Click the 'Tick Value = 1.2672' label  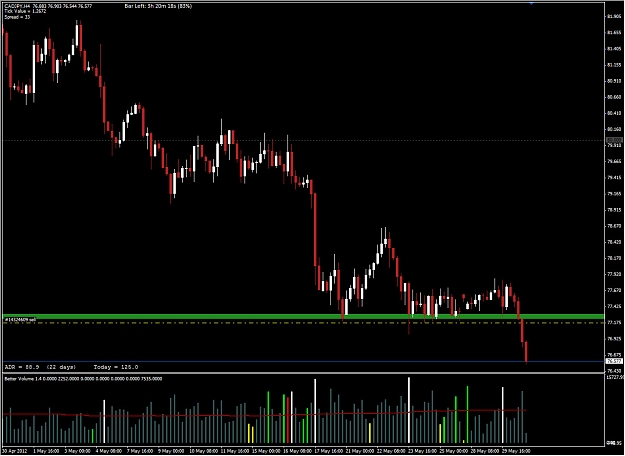pyautogui.click(x=25, y=12)
